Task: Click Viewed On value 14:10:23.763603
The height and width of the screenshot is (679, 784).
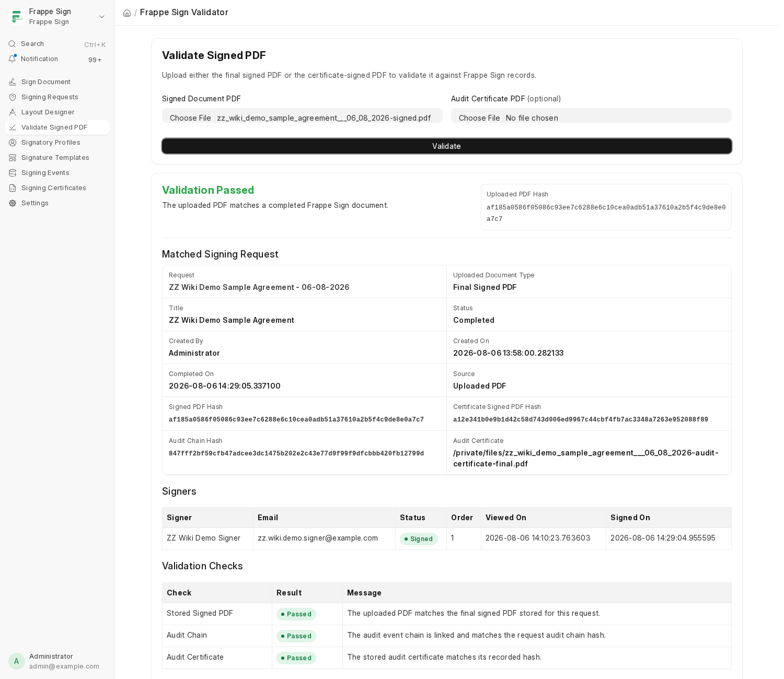Action: 538,538
